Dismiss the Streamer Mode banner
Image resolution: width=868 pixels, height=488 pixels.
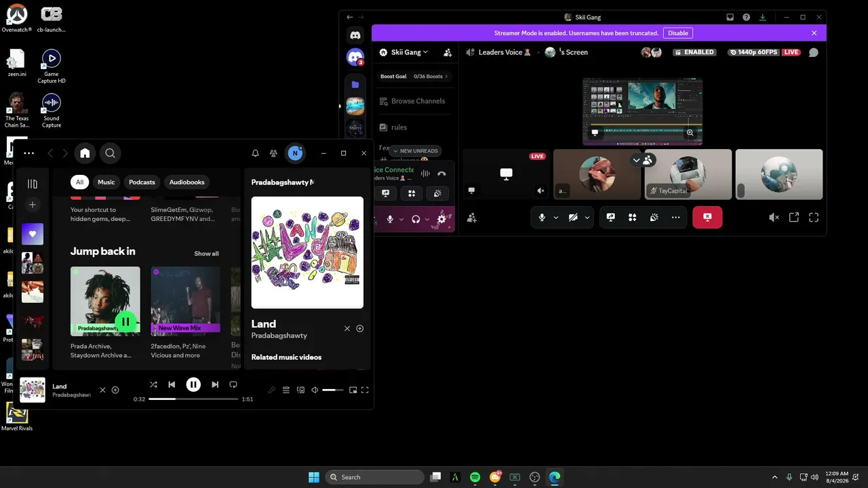[x=814, y=33]
